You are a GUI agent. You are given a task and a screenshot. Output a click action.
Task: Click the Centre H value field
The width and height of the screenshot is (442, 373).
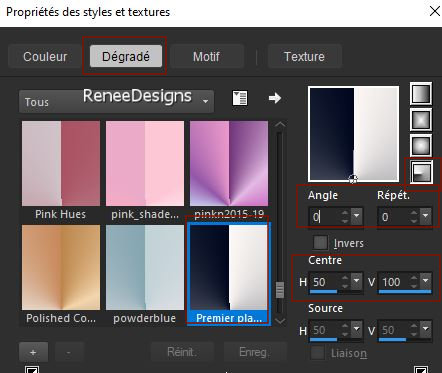pos(325,282)
